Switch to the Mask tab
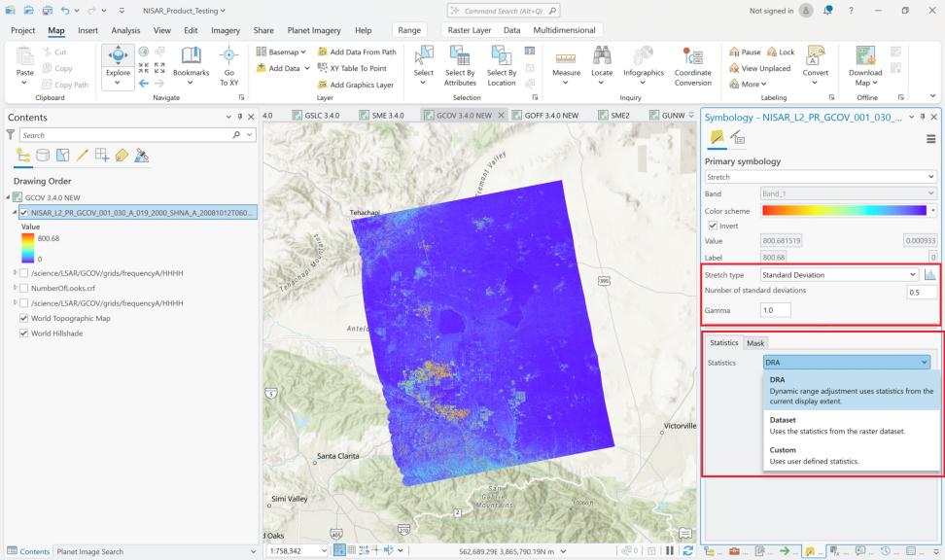The height and width of the screenshot is (560, 945). tap(755, 343)
